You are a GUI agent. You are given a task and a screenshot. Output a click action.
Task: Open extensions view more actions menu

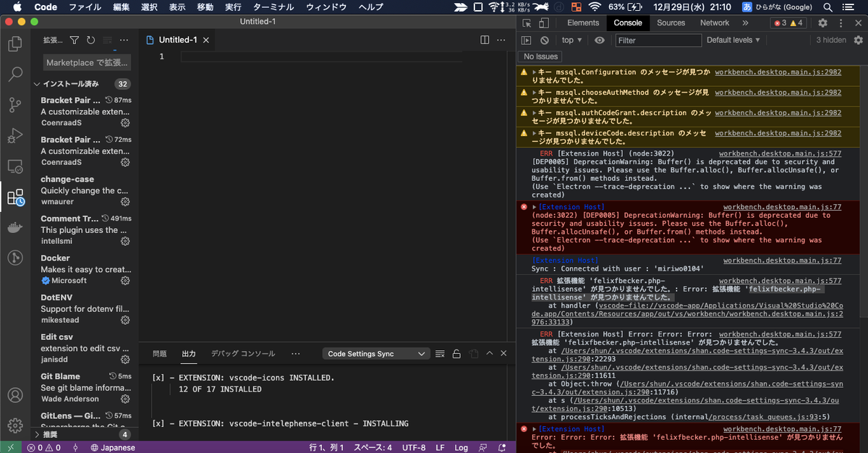click(x=124, y=41)
